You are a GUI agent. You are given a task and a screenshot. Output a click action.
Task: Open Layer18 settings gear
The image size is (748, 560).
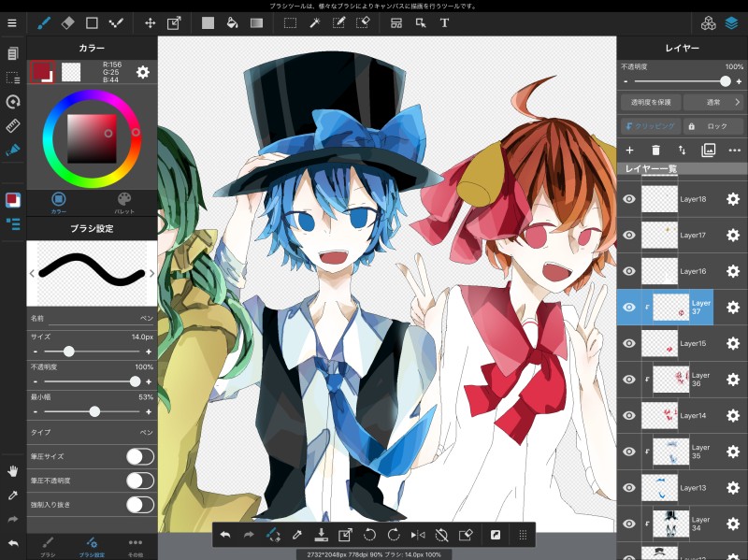point(733,199)
